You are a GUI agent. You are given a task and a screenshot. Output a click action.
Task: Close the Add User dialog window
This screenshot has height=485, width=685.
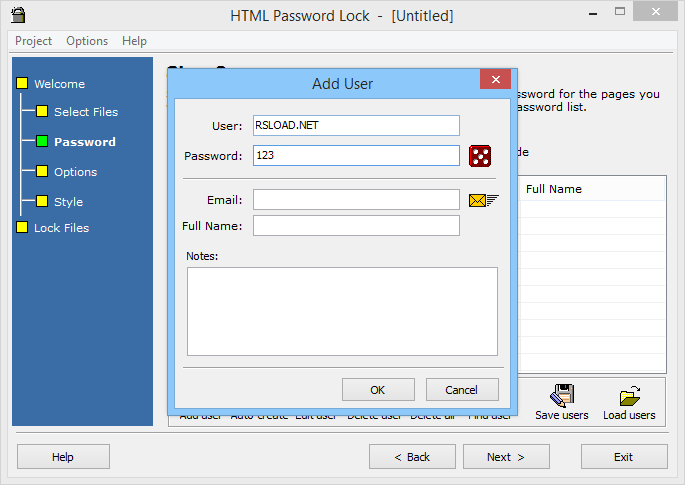click(495, 79)
